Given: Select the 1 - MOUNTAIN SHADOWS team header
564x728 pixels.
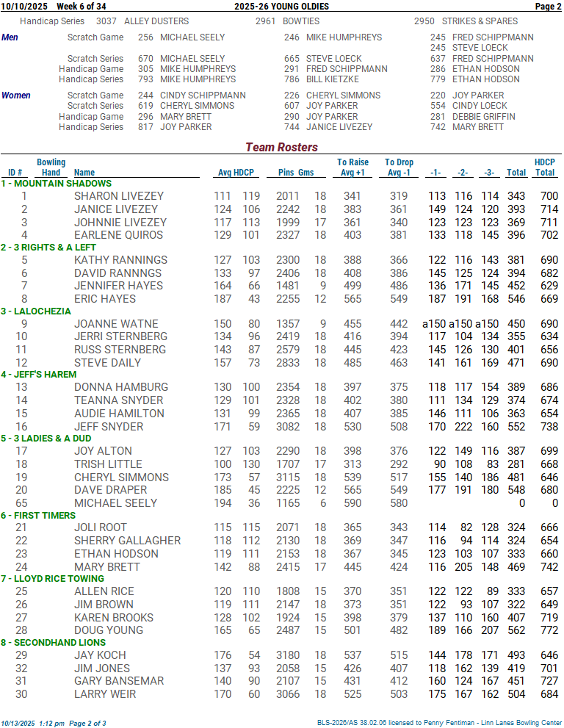Looking at the screenshot, I should point(57,184).
